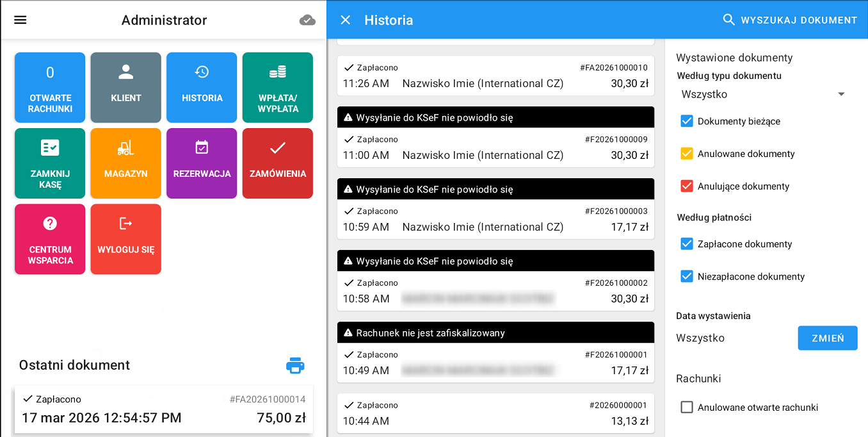Toggle the Niezapłacone dokumenty checkbox
This screenshot has height=437, width=868.
(687, 277)
